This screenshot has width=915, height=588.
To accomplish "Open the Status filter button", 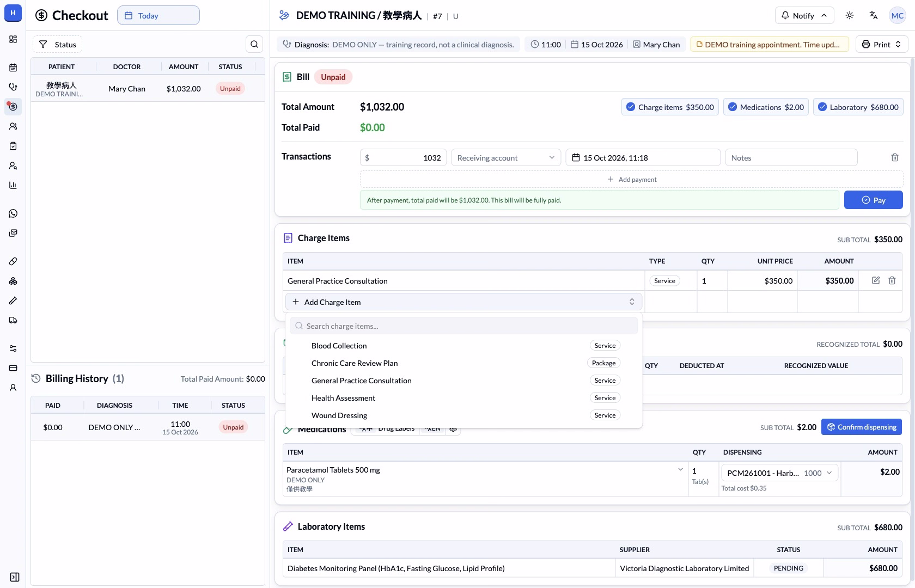I will pyautogui.click(x=58, y=44).
